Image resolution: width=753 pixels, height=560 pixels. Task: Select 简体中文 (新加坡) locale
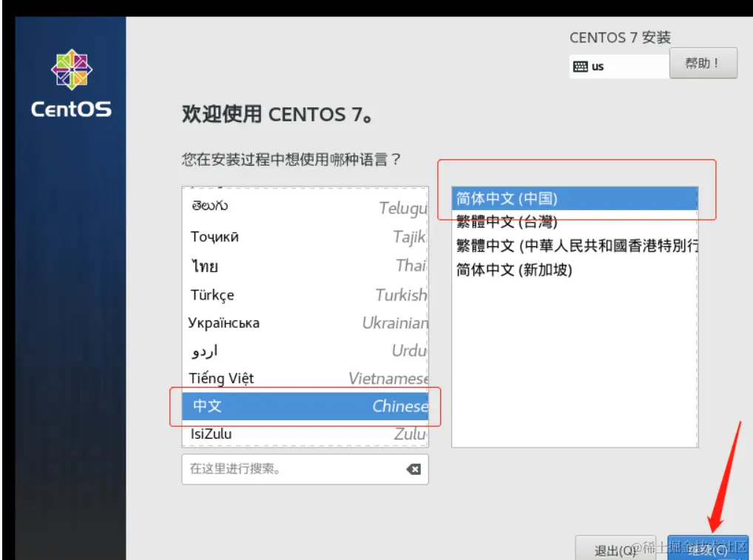click(x=574, y=270)
